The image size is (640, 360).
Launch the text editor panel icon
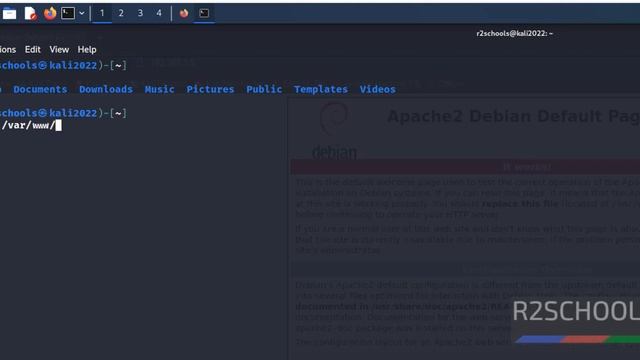[30, 13]
